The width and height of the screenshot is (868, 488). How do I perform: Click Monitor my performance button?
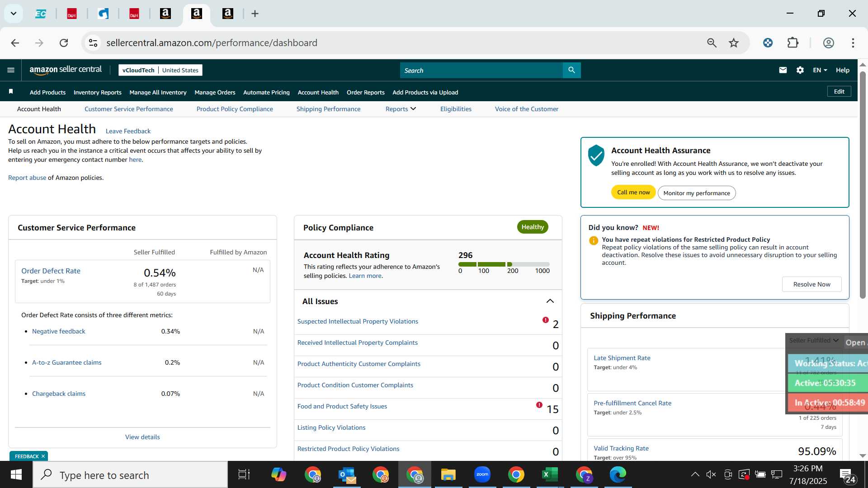click(697, 193)
